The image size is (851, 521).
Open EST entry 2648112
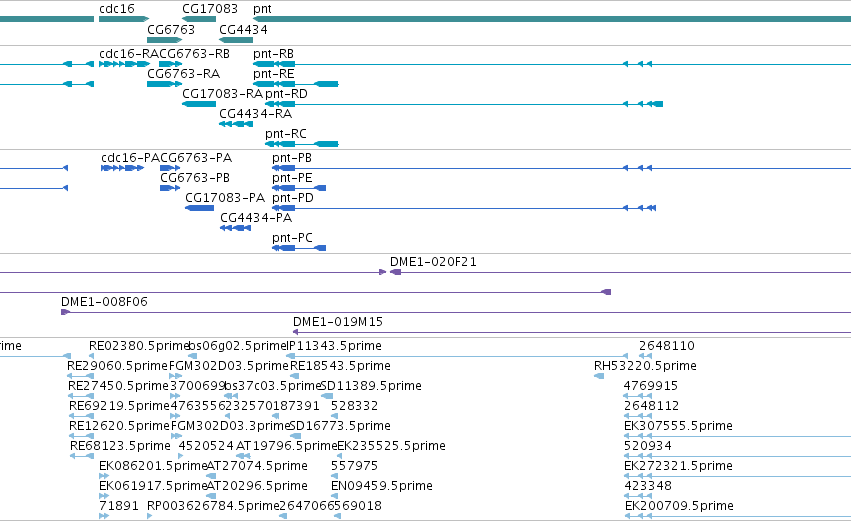coord(651,406)
